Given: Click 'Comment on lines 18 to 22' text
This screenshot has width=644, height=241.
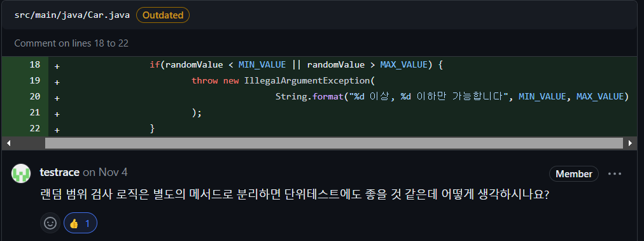Looking at the screenshot, I should click(x=71, y=43).
